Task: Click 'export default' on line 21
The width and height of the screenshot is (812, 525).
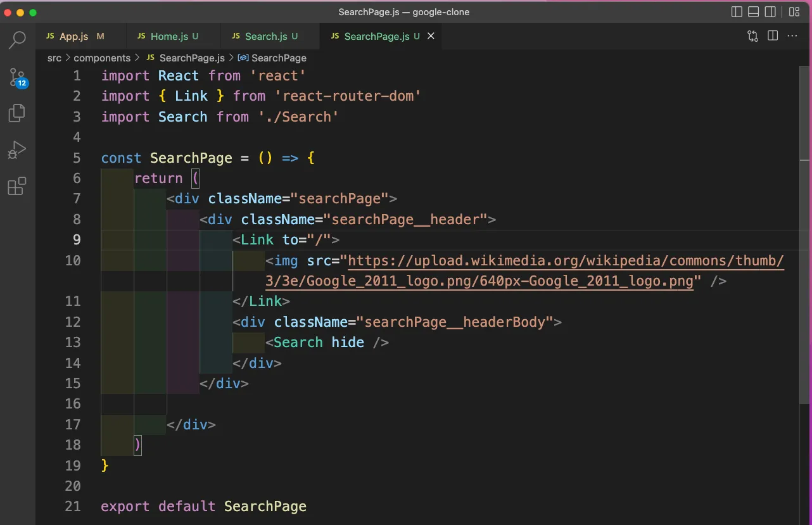Action: pyautogui.click(x=158, y=507)
